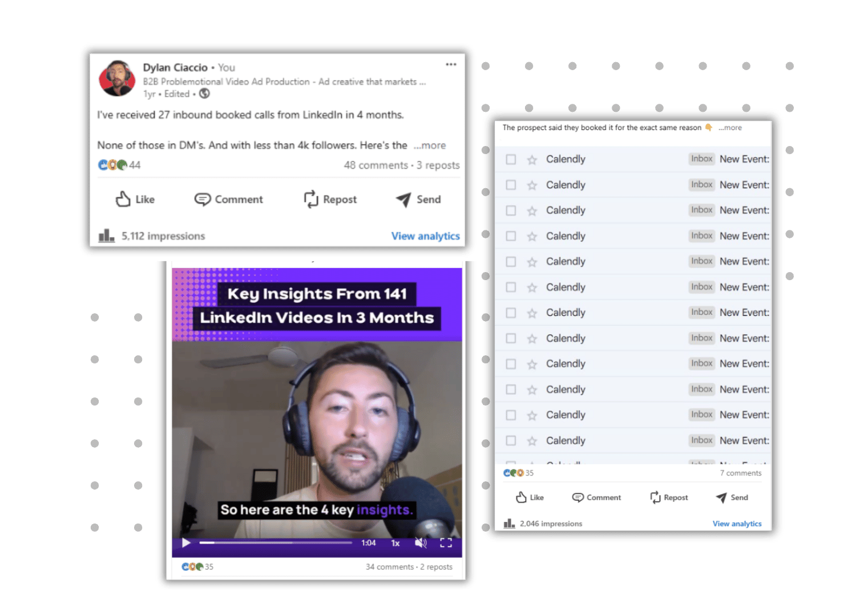Image resolution: width=856 pixels, height=616 pixels.
Task: Expand '...more' on the 27 calls post
Action: (x=430, y=145)
